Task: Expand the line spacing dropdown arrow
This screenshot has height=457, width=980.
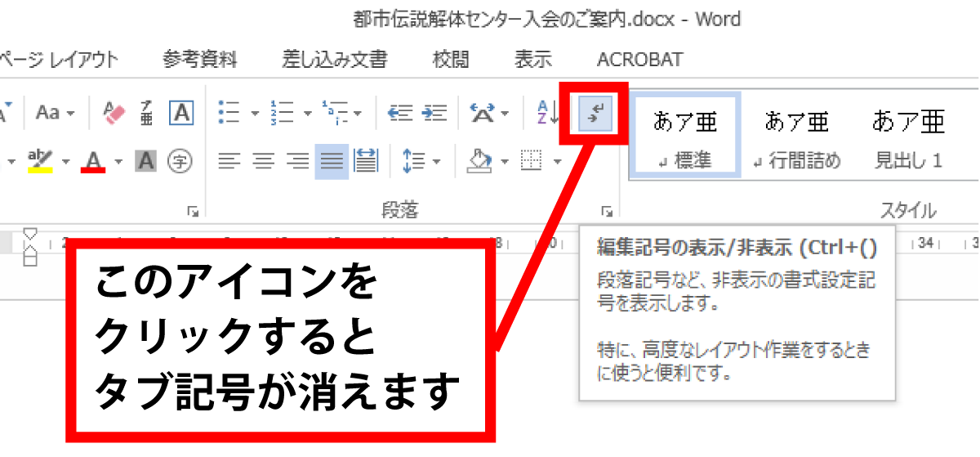Action: tap(437, 162)
